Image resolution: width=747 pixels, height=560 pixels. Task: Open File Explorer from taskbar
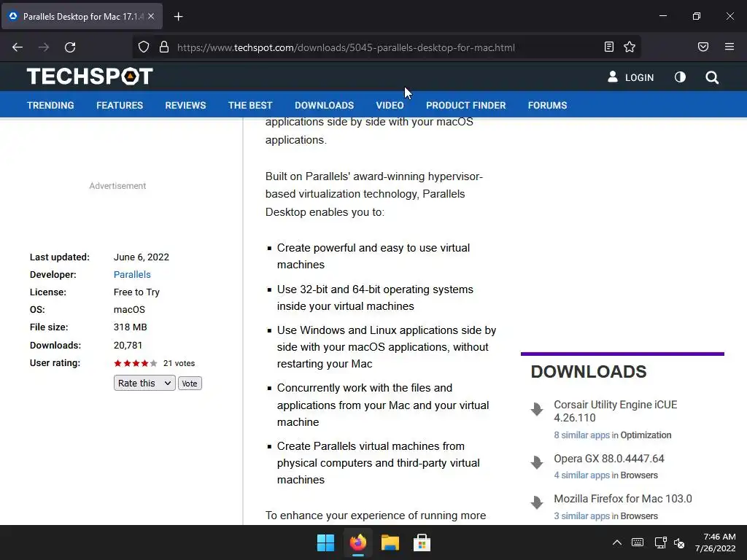(x=390, y=542)
